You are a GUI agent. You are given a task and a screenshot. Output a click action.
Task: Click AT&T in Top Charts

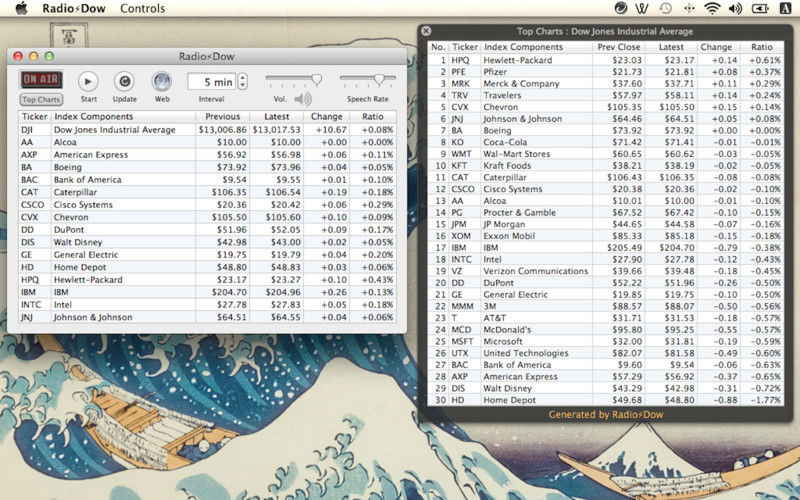point(494,318)
